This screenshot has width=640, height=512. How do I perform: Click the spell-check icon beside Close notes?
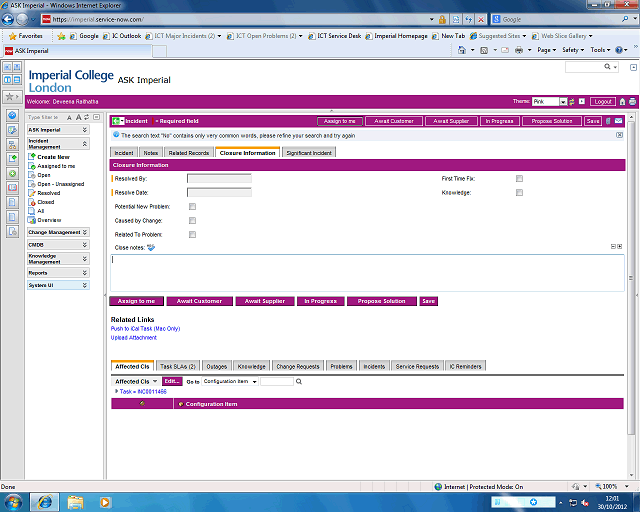[x=151, y=247]
